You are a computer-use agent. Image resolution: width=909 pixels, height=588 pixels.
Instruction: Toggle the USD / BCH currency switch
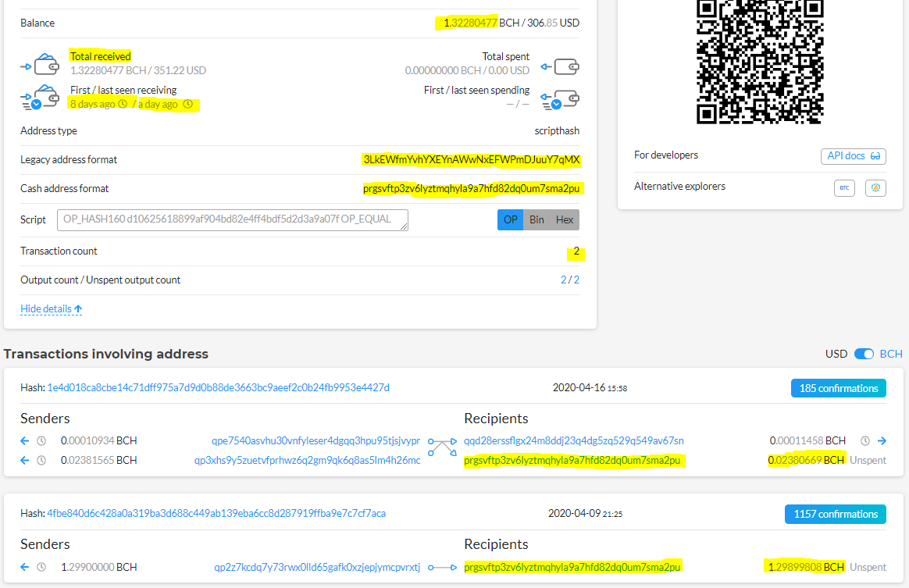(864, 354)
